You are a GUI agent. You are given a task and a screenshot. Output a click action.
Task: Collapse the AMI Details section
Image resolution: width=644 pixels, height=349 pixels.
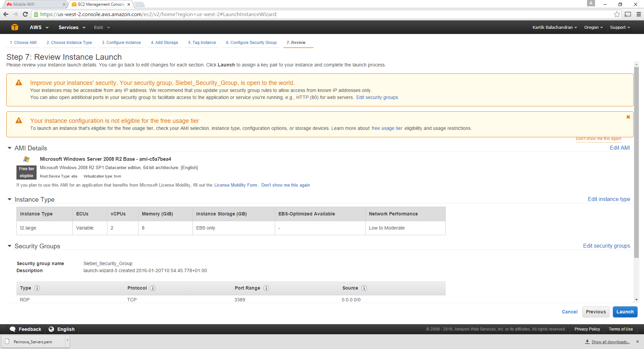(x=9, y=148)
